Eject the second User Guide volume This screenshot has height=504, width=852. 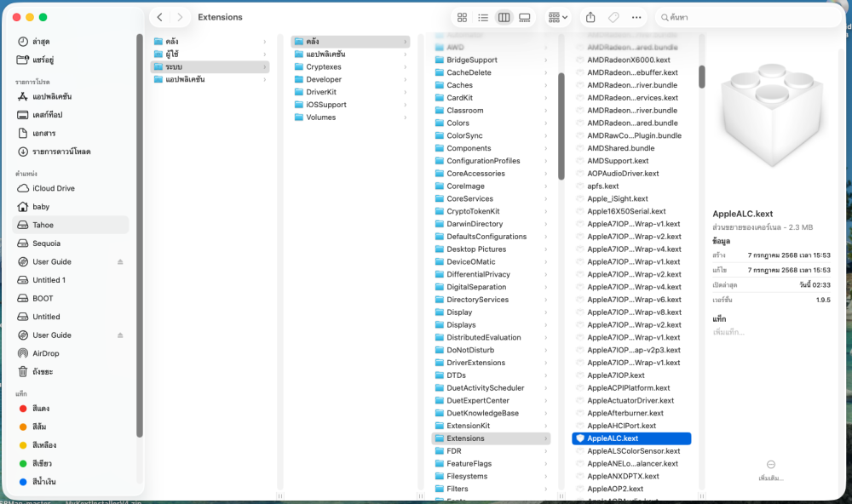120,335
